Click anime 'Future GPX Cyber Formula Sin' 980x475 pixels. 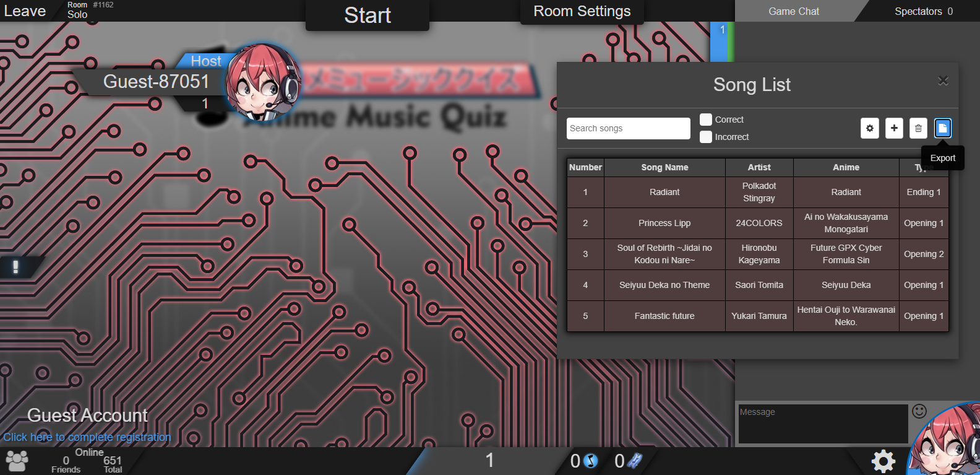tap(846, 254)
